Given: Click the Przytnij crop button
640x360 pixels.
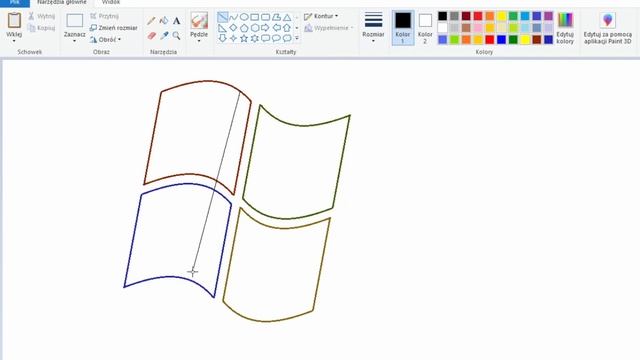Looking at the screenshot, I should (104, 16).
